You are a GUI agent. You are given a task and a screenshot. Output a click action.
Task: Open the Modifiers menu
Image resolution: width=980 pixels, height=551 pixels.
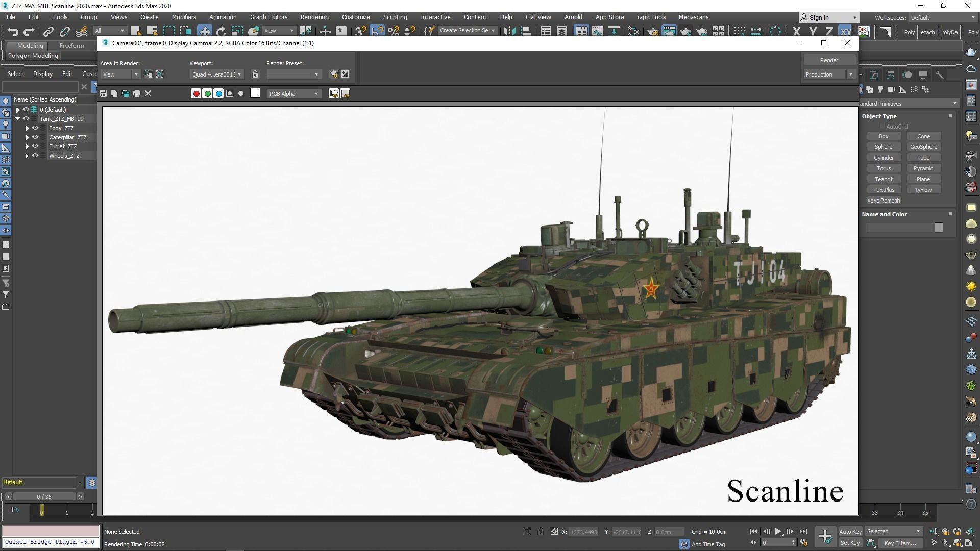click(x=184, y=17)
